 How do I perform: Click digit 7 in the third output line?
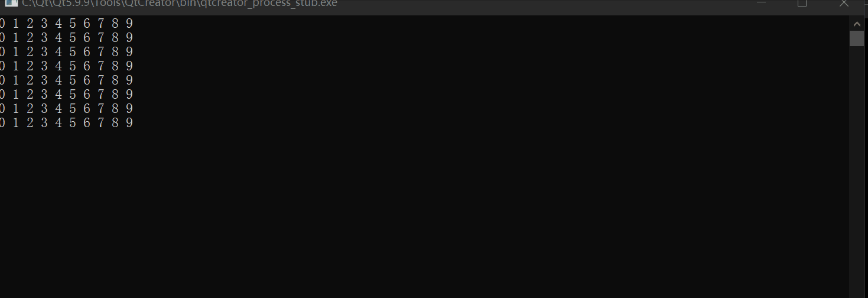(101, 52)
